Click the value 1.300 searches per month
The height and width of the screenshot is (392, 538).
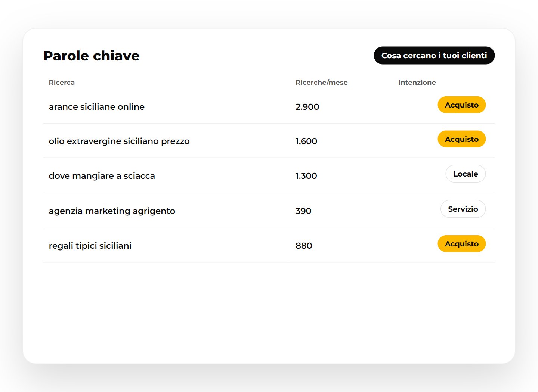point(306,176)
